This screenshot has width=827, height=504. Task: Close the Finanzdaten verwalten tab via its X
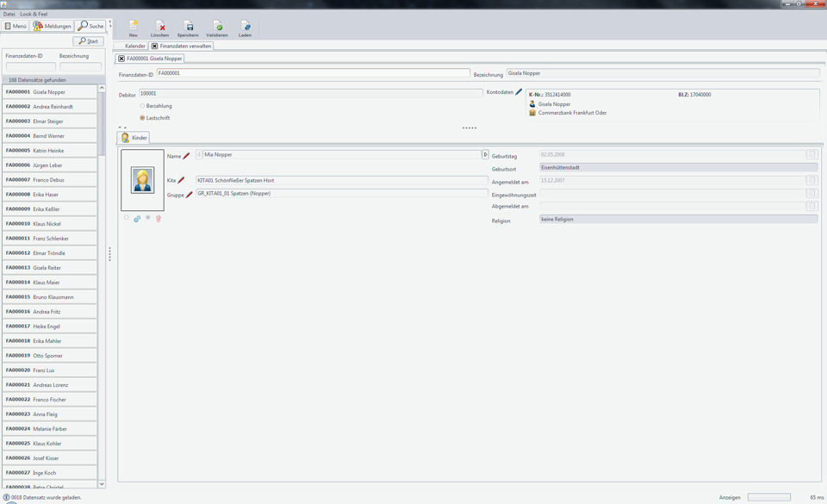click(154, 46)
